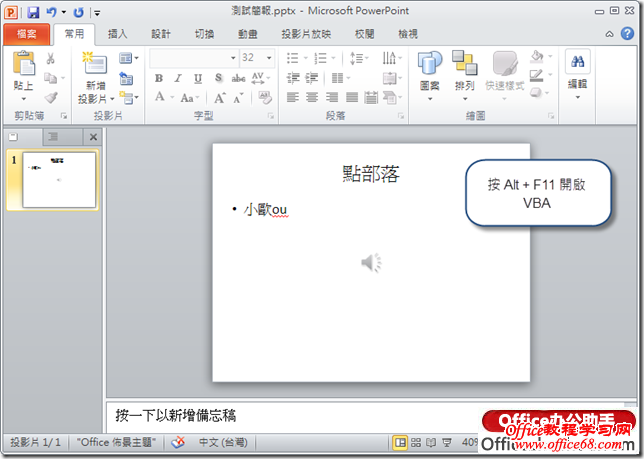Open the font size 32 dropdown
The image size is (644, 459).
[269, 58]
